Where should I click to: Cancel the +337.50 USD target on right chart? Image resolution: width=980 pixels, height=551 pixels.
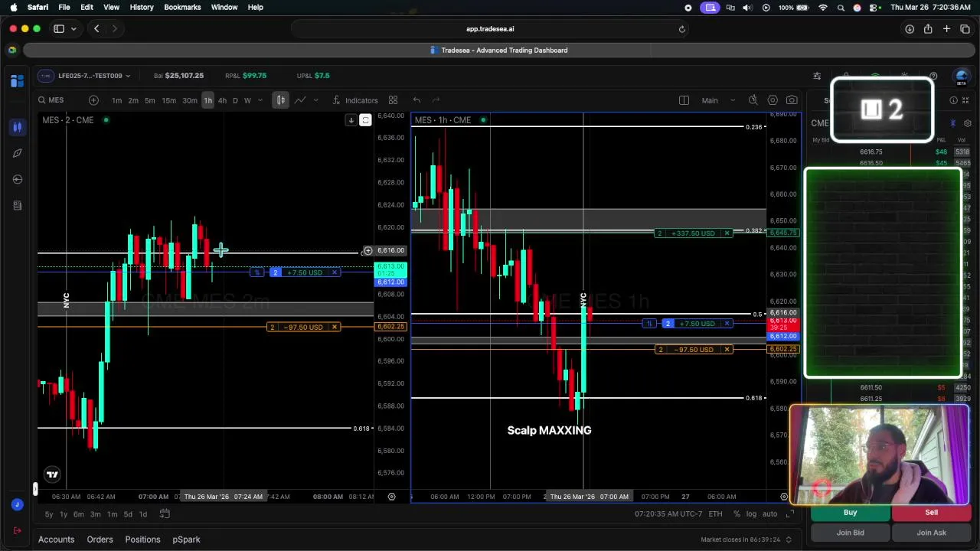click(x=727, y=233)
